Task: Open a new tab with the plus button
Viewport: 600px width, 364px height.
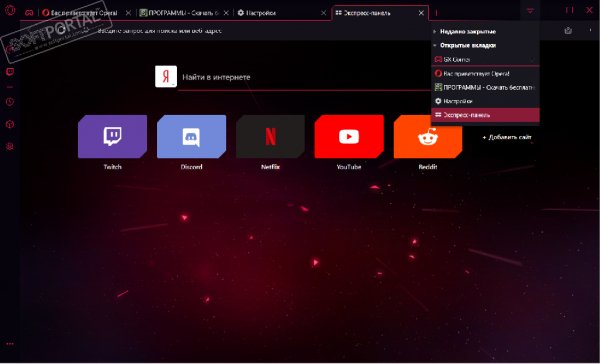Action: tap(436, 13)
